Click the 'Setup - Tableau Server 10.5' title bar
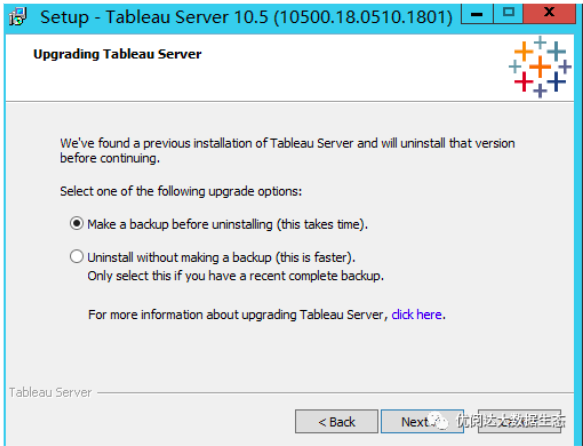The width and height of the screenshot is (583, 446). pos(245,17)
